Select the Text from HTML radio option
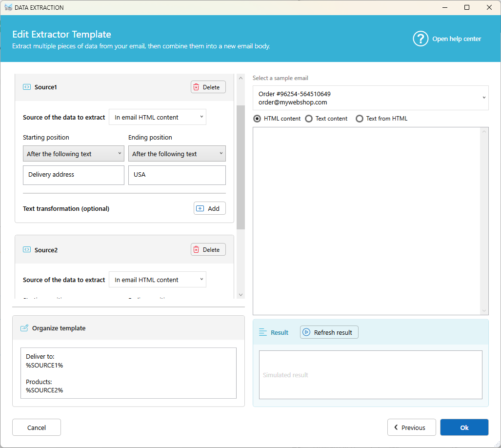The height and width of the screenshot is (448, 501). 360,119
